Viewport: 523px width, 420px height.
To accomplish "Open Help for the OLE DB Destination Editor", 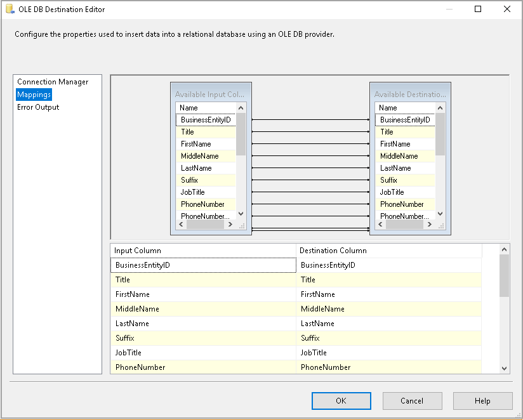I will click(x=482, y=400).
